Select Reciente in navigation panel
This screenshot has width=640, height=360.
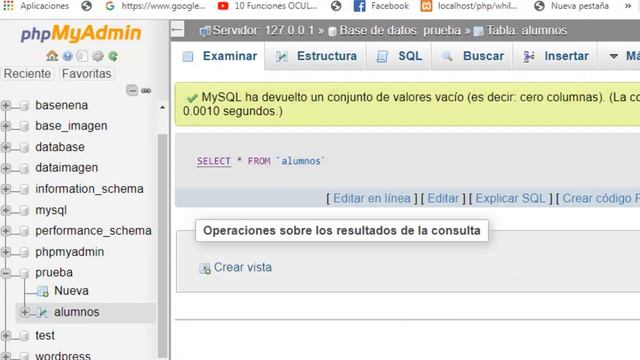click(27, 73)
